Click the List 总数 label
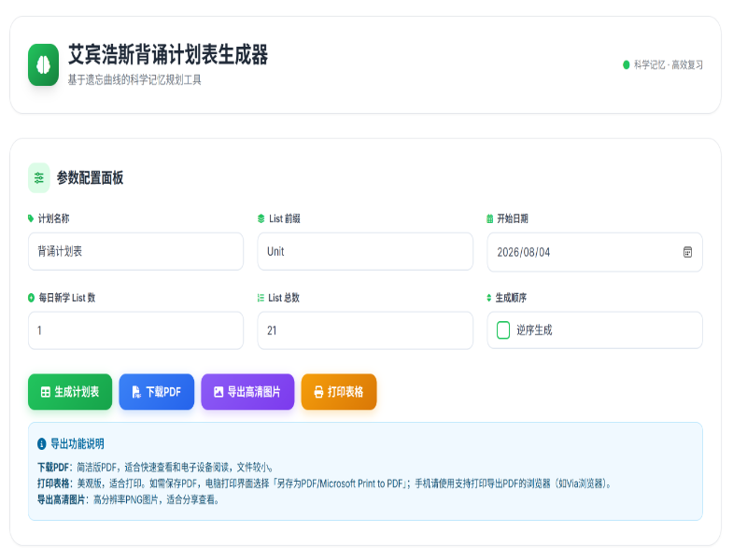Image resolution: width=747 pixels, height=560 pixels. coord(284,298)
